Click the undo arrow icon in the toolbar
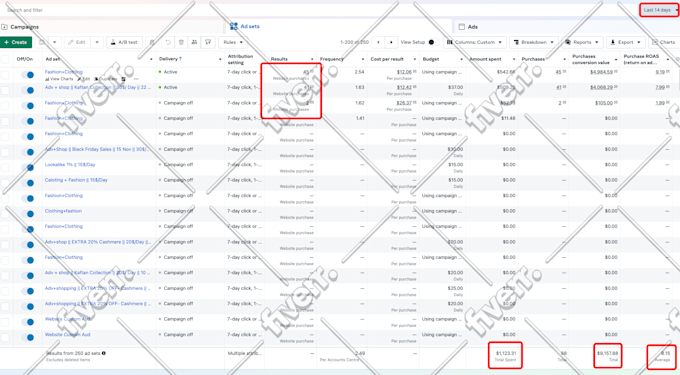This screenshot has width=680, height=375. [x=168, y=42]
